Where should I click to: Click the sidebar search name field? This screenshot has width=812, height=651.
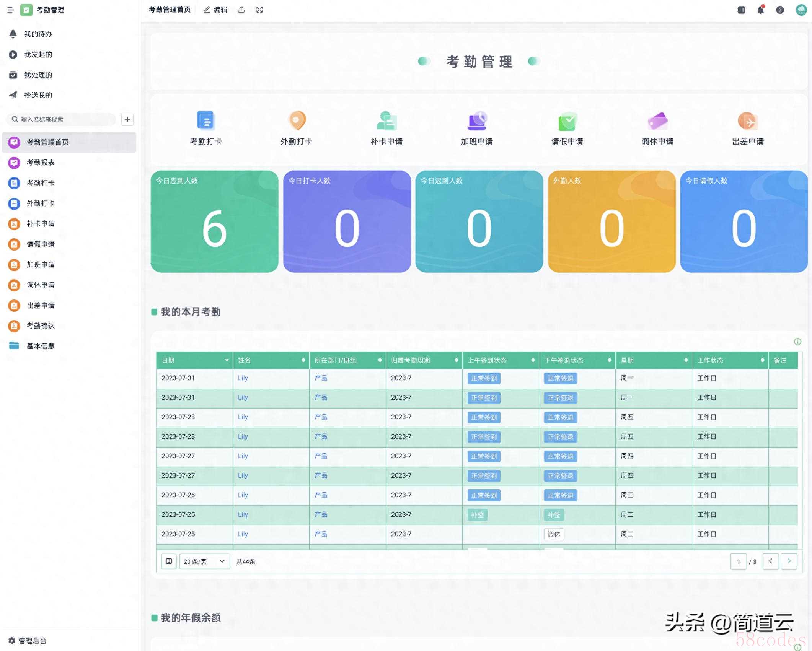(x=61, y=119)
